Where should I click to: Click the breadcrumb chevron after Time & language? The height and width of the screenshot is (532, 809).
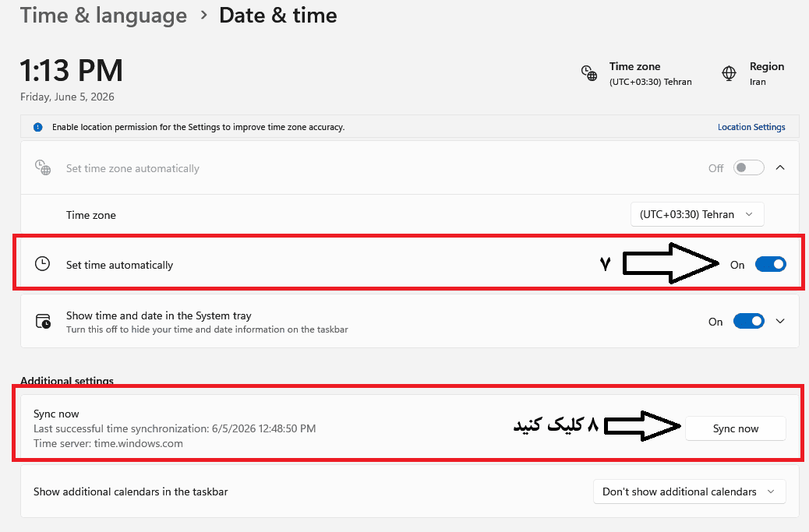coord(203,16)
